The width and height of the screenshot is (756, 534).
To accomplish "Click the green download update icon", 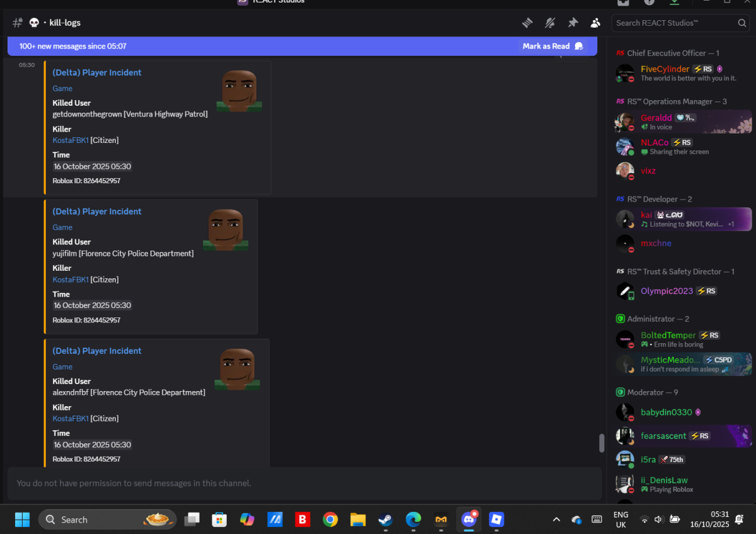I will coord(675,2).
